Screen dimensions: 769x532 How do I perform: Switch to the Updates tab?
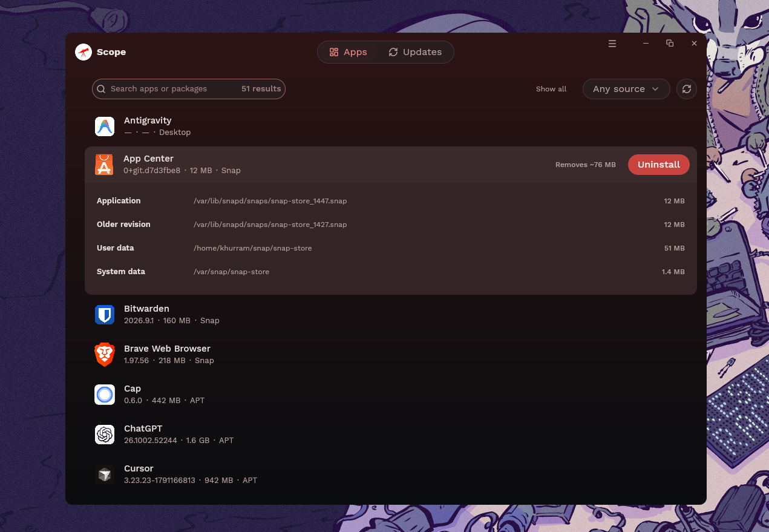(x=415, y=52)
